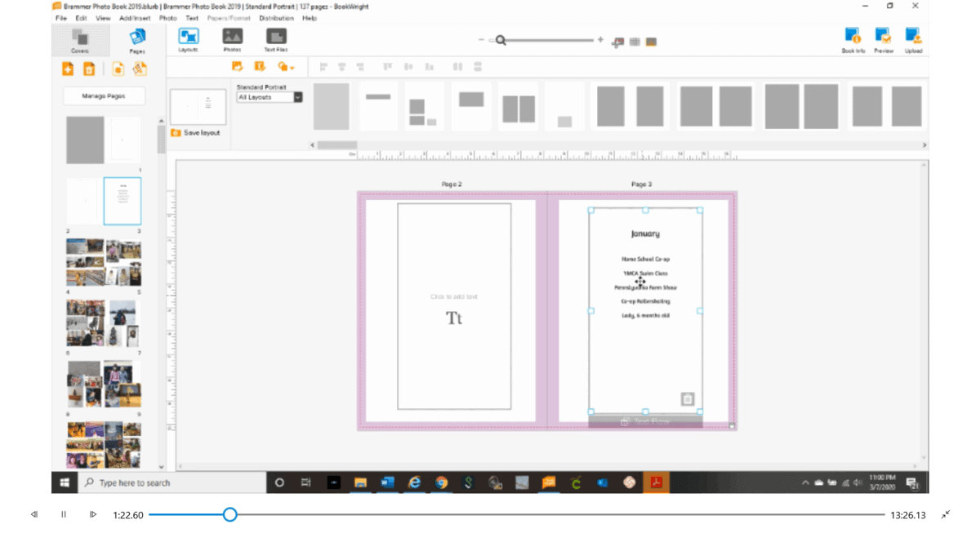Select the add text container tool
The height and width of the screenshot is (551, 980).
point(260,67)
